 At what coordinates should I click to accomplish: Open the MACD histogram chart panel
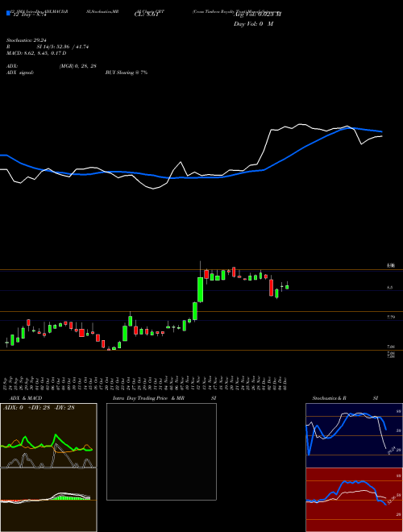48,500
